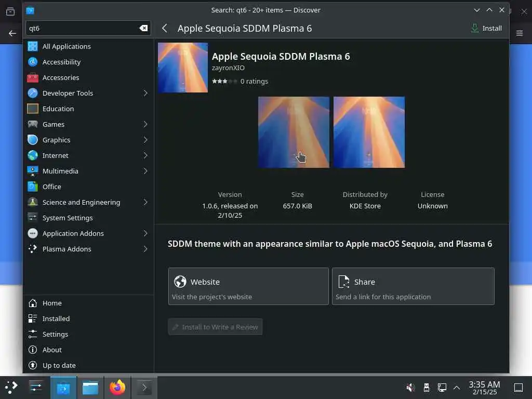Share a link for this application
This screenshot has width=532, height=399.
coord(413,286)
